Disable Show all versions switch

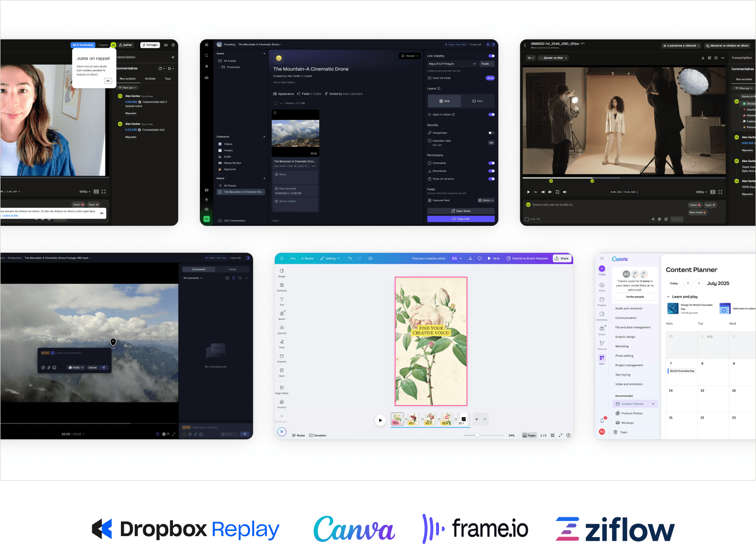click(x=491, y=179)
